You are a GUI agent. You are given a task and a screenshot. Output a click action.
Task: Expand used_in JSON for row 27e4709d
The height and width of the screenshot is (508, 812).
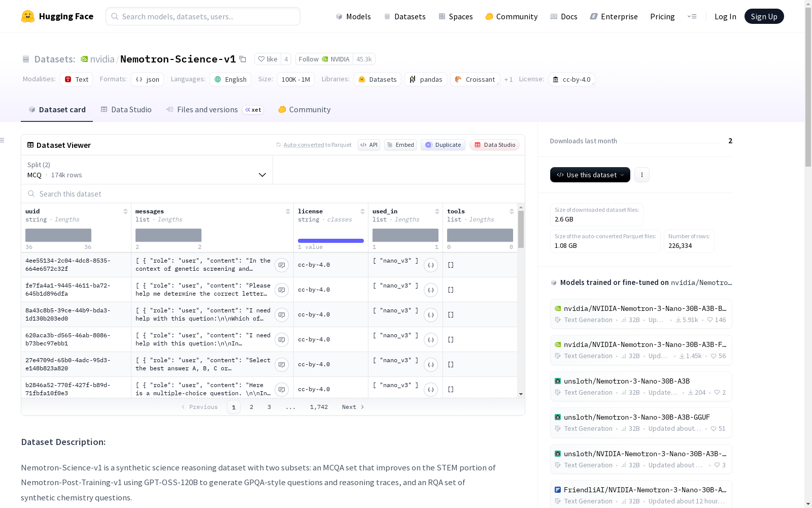[x=431, y=364]
